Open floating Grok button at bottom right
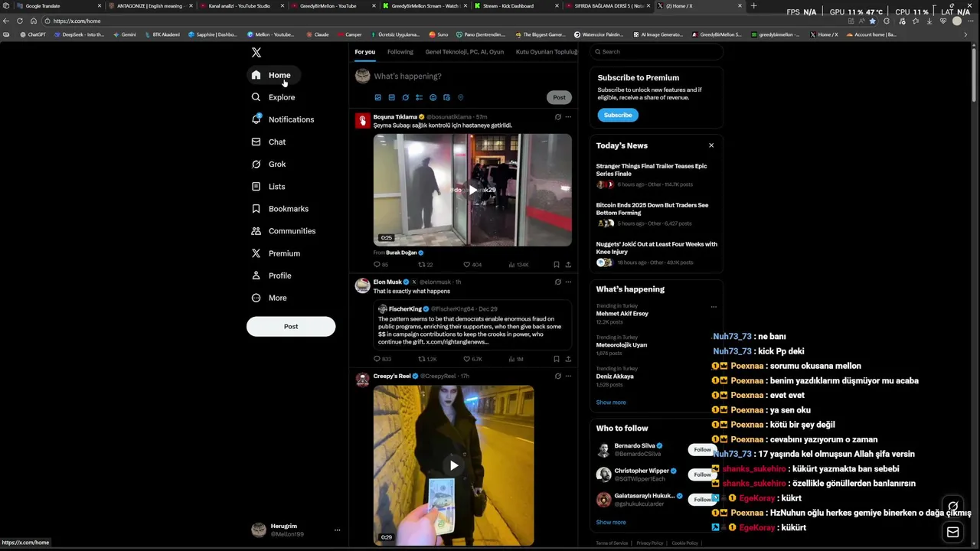Viewport: 980px width, 551px height. pos(952,506)
